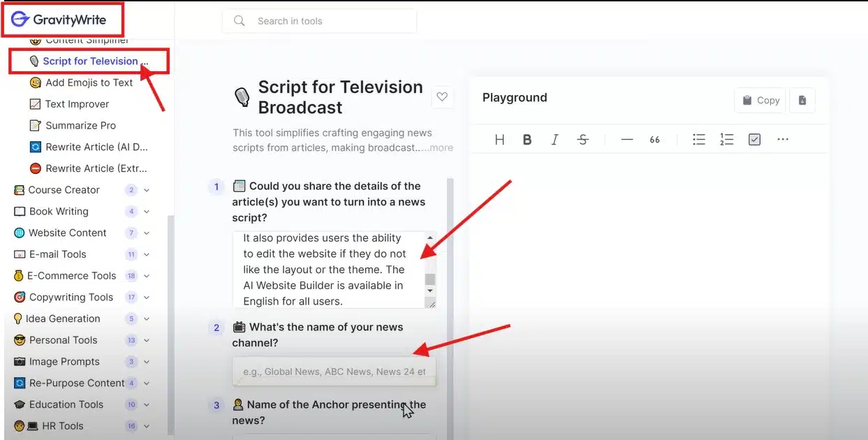Toggle the task checklist formatting option
Image resolution: width=868 pixels, height=440 pixels.
point(754,139)
